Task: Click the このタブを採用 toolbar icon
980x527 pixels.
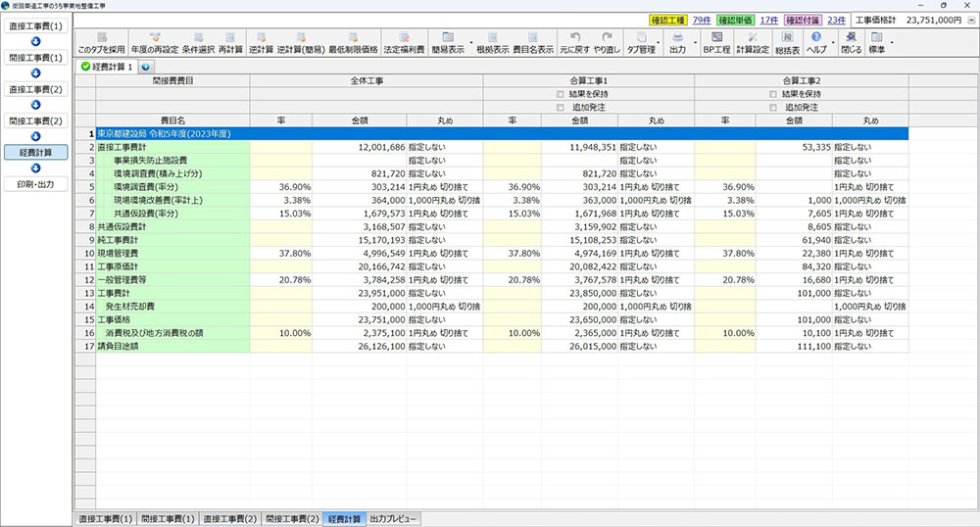Action: coord(101,42)
